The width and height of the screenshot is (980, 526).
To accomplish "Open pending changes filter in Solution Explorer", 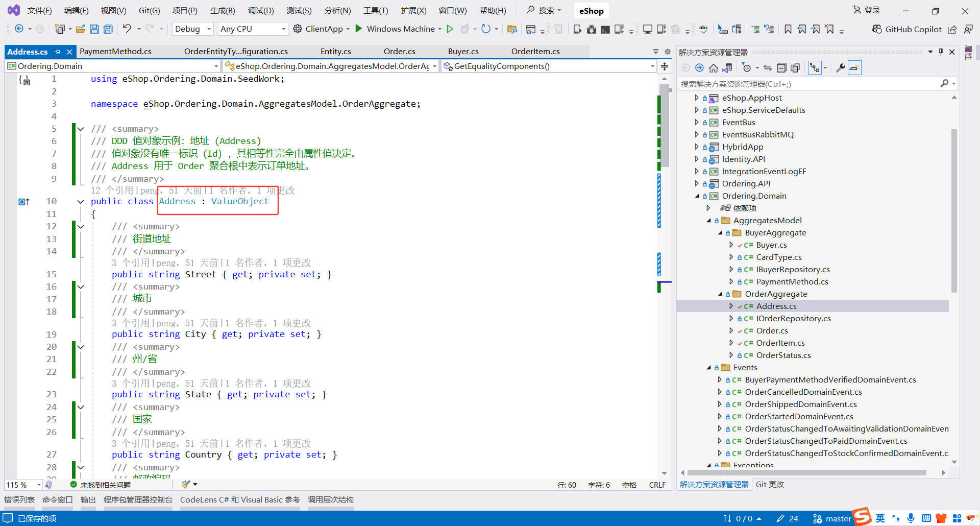I will [747, 68].
